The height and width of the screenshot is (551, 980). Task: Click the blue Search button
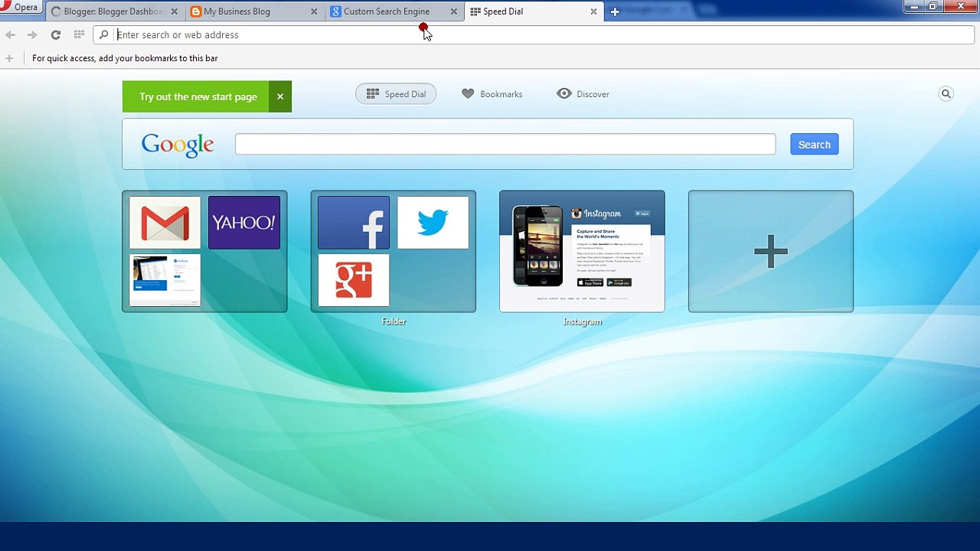coord(815,145)
